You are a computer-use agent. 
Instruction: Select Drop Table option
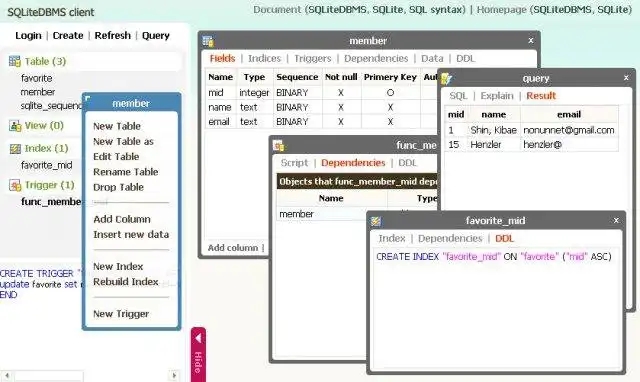[x=118, y=187]
